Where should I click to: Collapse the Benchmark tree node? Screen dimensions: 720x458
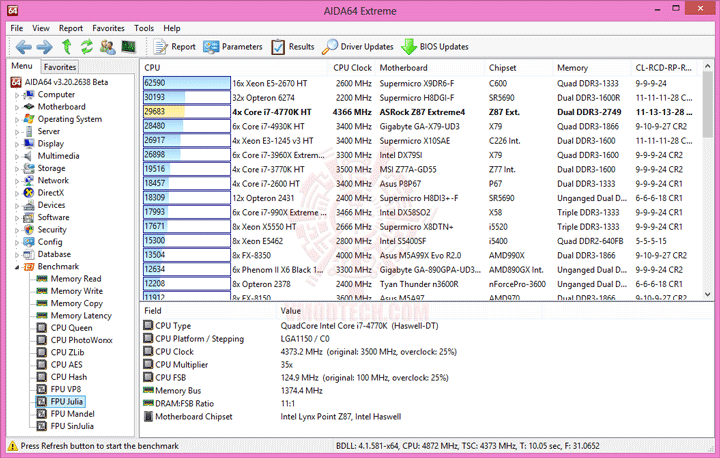[17, 267]
